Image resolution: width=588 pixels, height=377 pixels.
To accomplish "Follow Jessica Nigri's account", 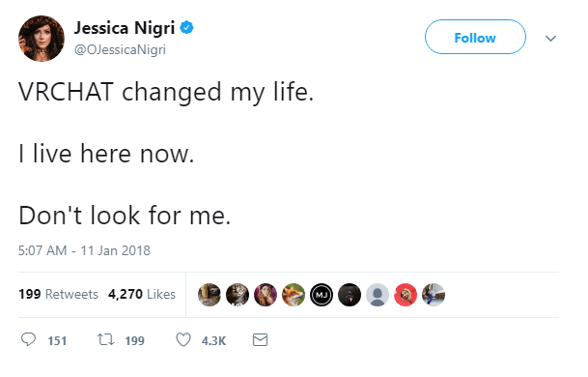I will pyautogui.click(x=475, y=37).
